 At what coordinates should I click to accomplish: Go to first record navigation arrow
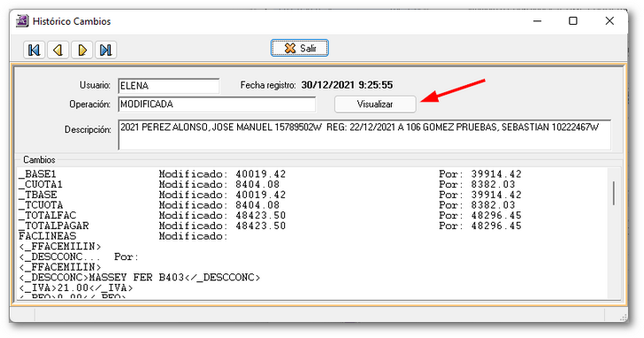(x=34, y=50)
